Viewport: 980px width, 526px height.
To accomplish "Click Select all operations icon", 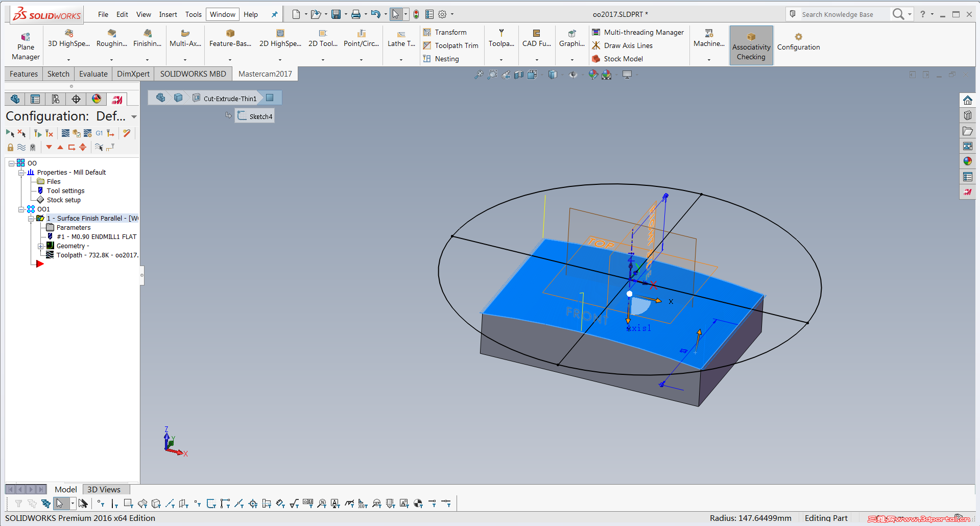I will tap(10, 133).
